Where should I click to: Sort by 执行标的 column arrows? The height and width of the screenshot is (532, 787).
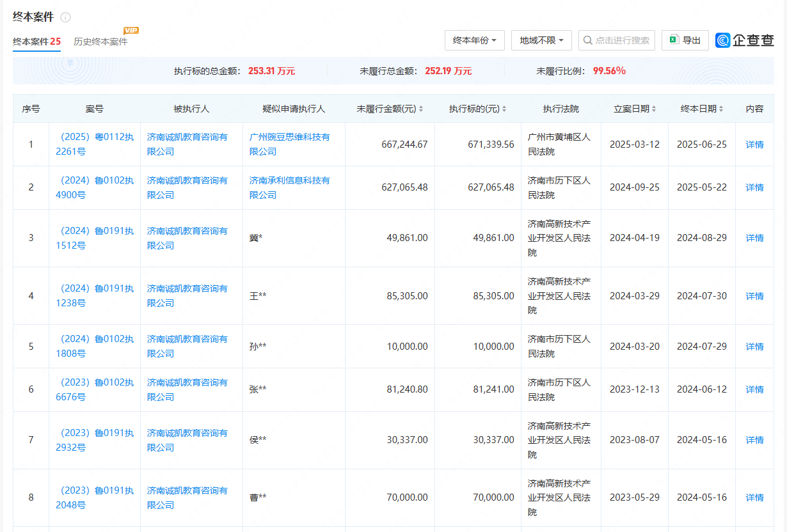[x=504, y=109]
